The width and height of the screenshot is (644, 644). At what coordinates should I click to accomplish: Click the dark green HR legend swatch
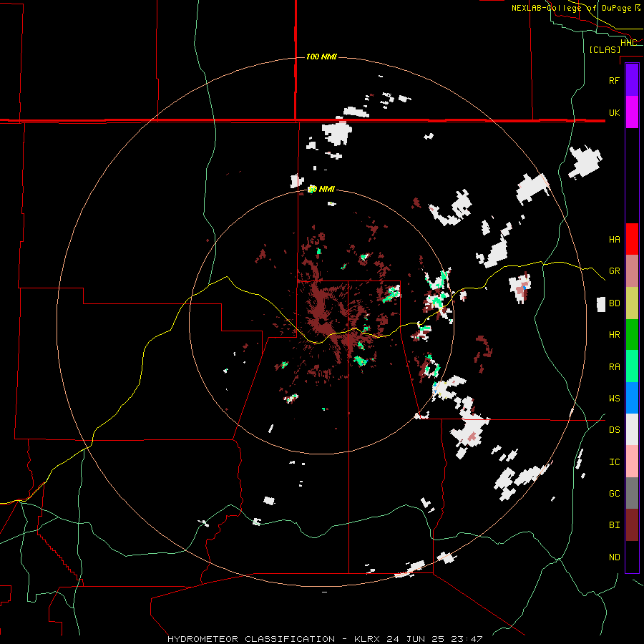(x=632, y=334)
